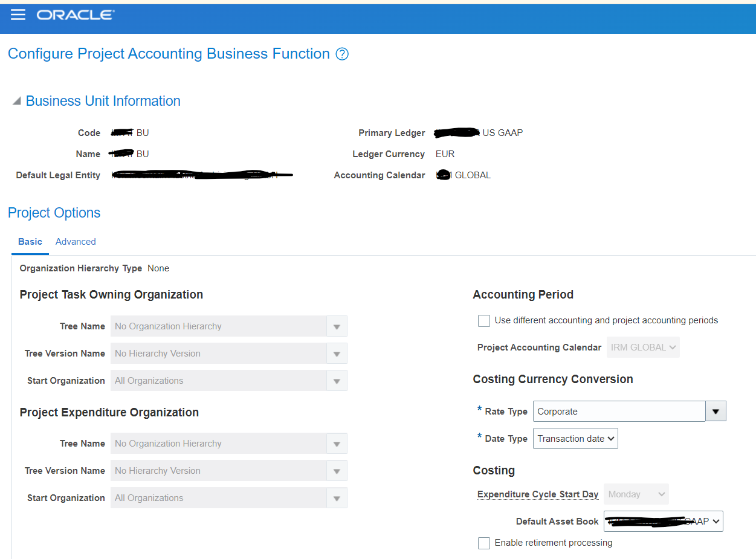The width and height of the screenshot is (756, 559).
Task: Click the Tree Name dropdown arrow under Project Task Owning Organization
Action: pyautogui.click(x=337, y=326)
